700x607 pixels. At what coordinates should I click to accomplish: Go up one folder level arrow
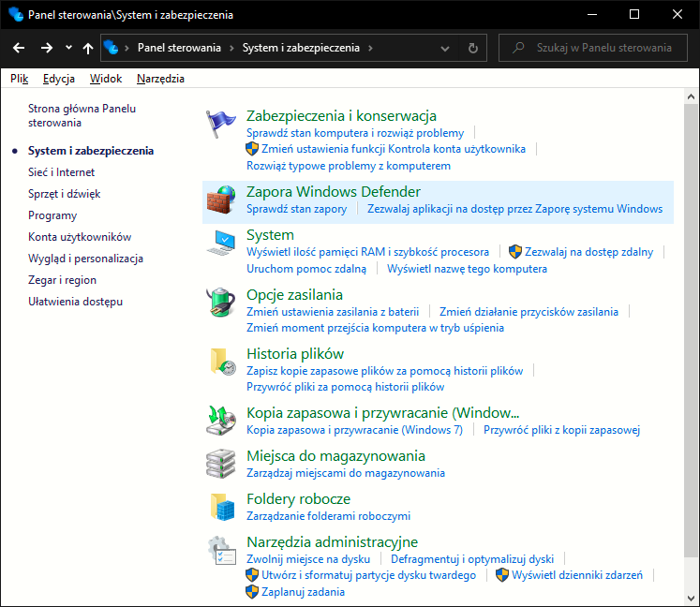coord(88,48)
